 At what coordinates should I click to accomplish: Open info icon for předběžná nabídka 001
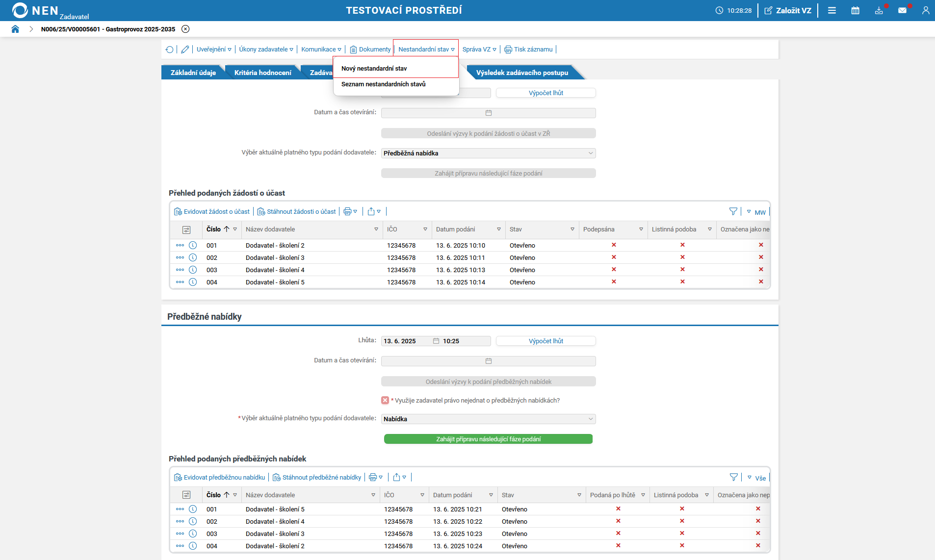point(193,509)
